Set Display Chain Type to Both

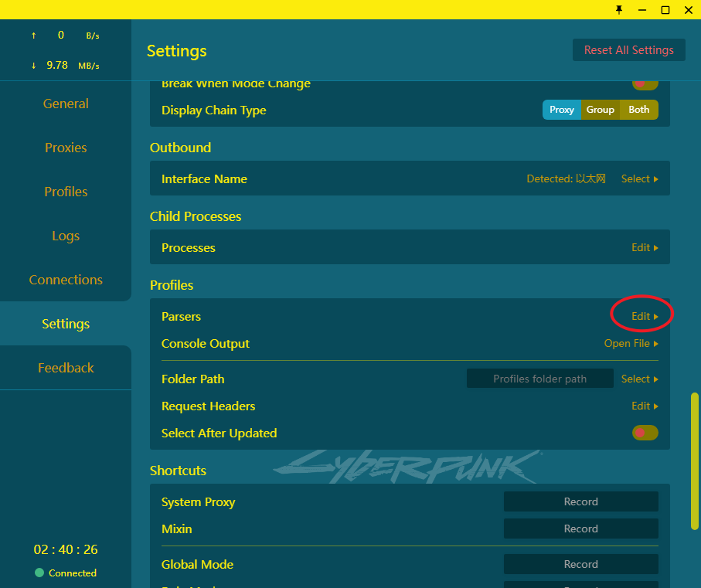pos(638,110)
